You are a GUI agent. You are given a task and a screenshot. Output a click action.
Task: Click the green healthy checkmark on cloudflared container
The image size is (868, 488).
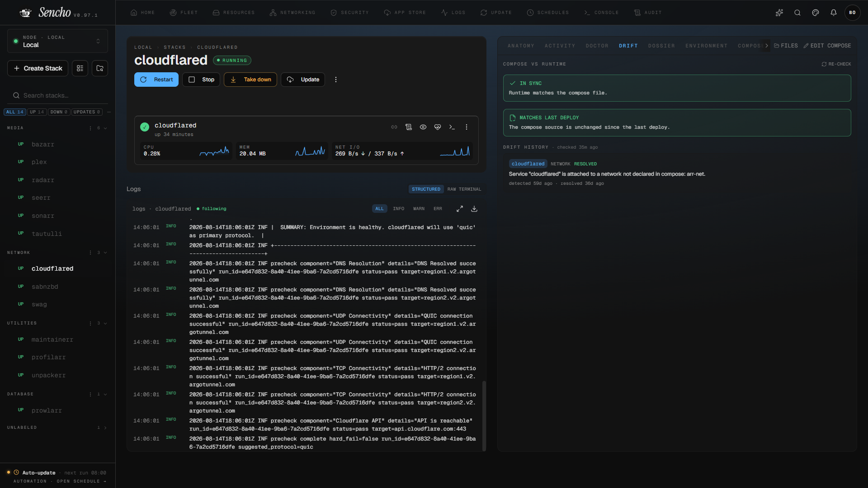[145, 127]
